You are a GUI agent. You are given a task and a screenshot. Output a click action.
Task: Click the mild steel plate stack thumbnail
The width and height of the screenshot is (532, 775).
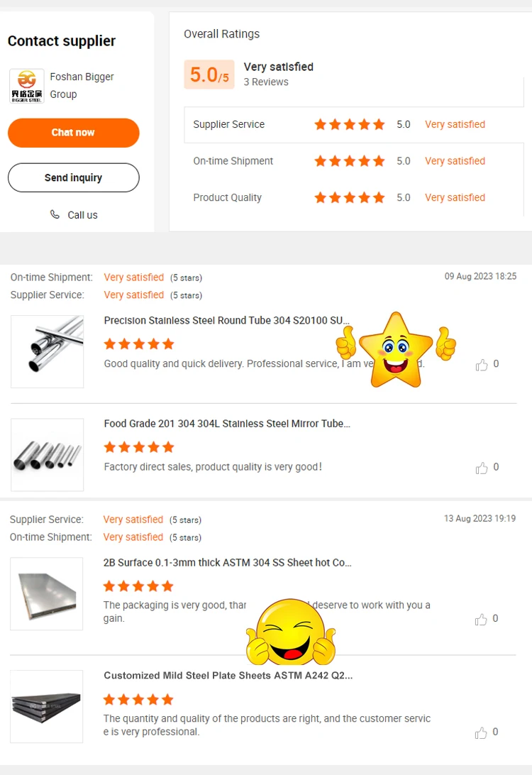tap(46, 707)
